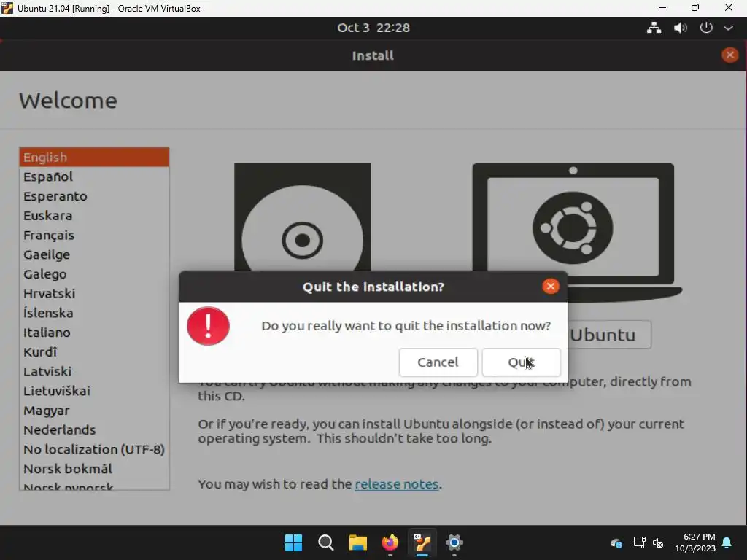Viewport: 747px width, 560px height.
Task: Close the Install window with the orange X
Action: (x=729, y=55)
